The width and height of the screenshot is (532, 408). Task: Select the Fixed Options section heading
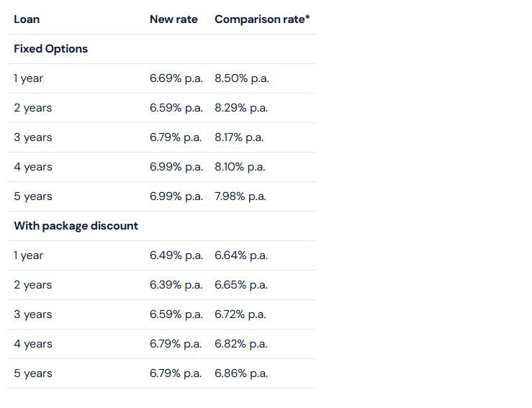pos(50,49)
